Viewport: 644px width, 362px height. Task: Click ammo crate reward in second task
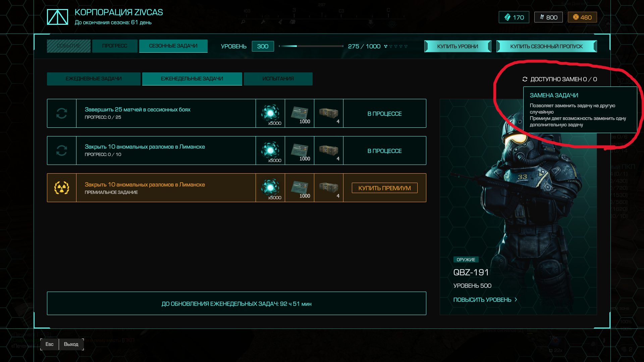pos(329,150)
